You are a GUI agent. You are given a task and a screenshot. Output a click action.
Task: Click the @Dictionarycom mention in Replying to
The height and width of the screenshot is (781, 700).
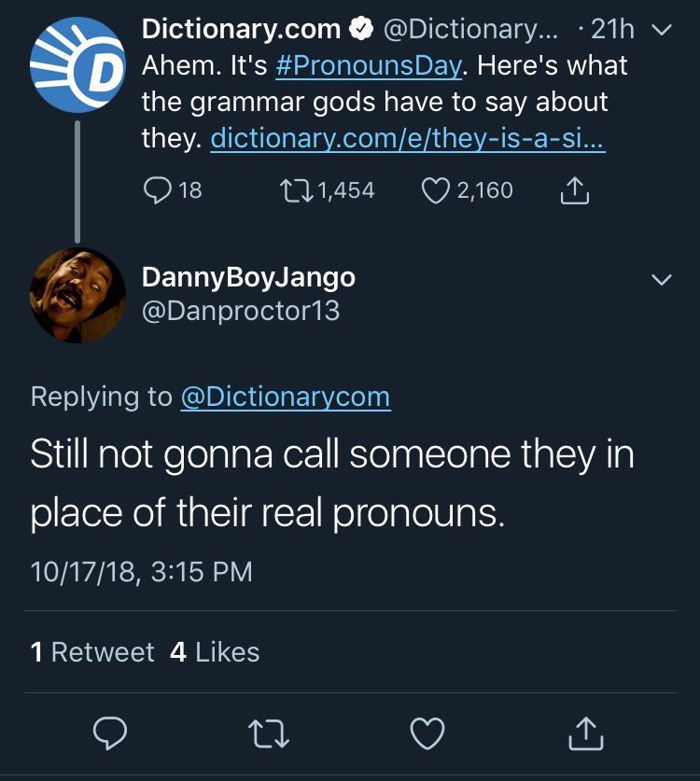pyautogui.click(x=285, y=397)
